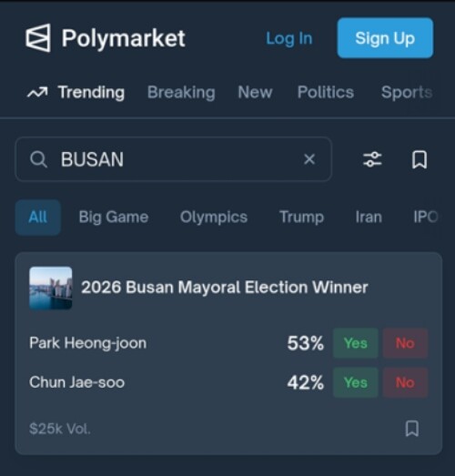Image resolution: width=455 pixels, height=476 pixels.
Task: Click the Polymarket logo icon
Action: coord(38,38)
